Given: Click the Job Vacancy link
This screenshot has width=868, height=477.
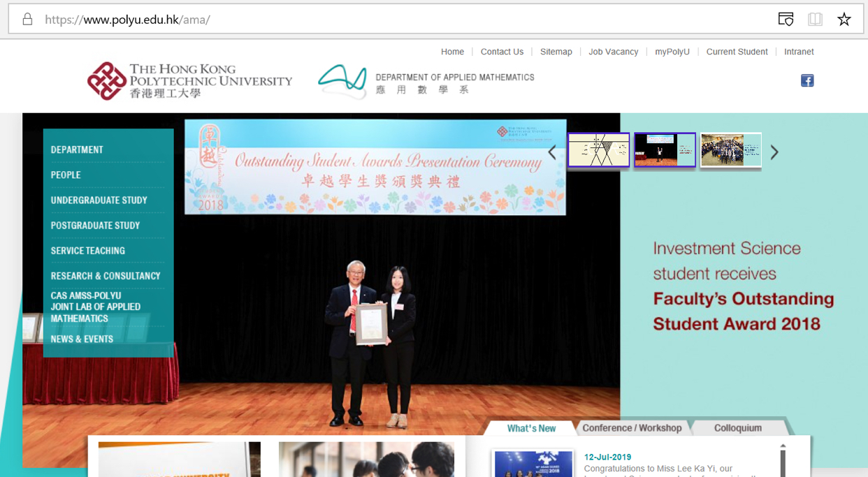Looking at the screenshot, I should point(613,52).
